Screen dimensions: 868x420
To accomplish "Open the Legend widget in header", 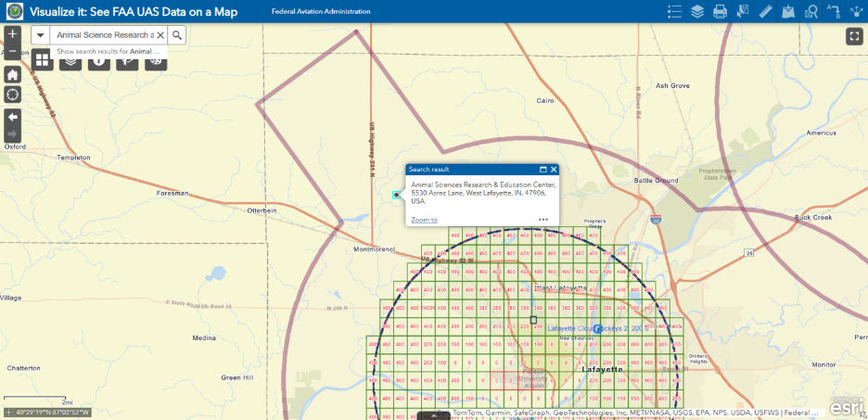I will tap(675, 11).
